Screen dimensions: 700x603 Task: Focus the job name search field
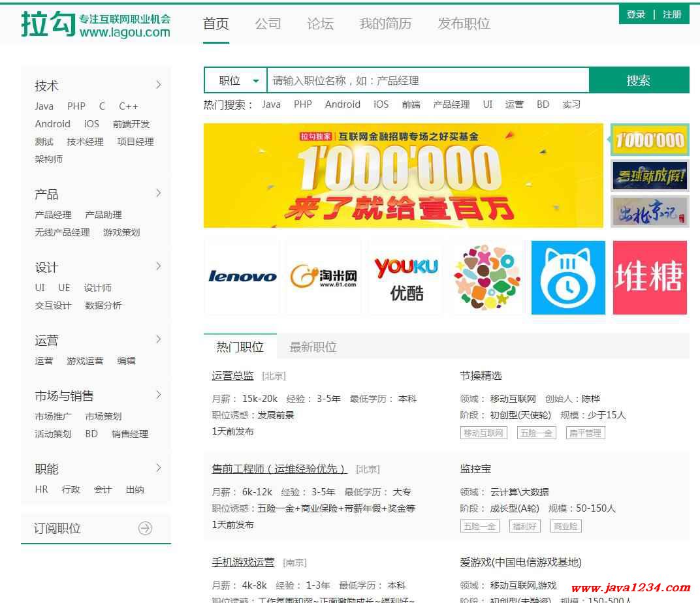click(x=428, y=81)
